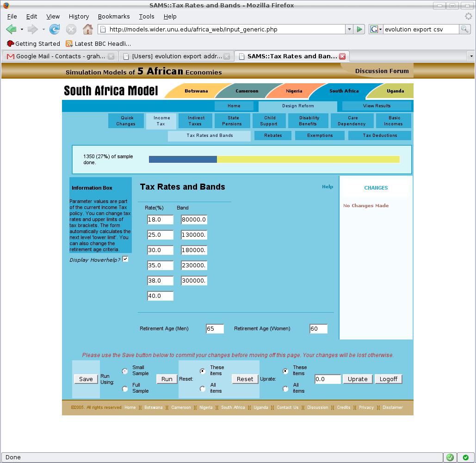Open the Discussion Forum link

(382, 71)
